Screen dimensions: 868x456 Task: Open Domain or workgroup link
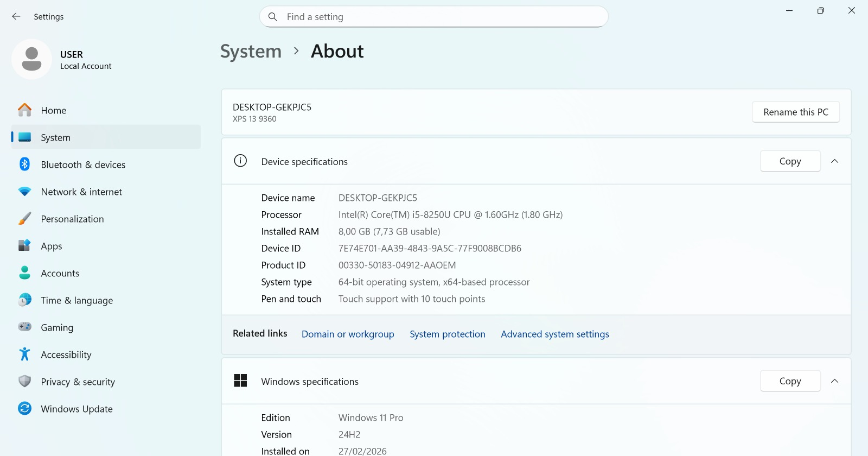[x=348, y=334]
